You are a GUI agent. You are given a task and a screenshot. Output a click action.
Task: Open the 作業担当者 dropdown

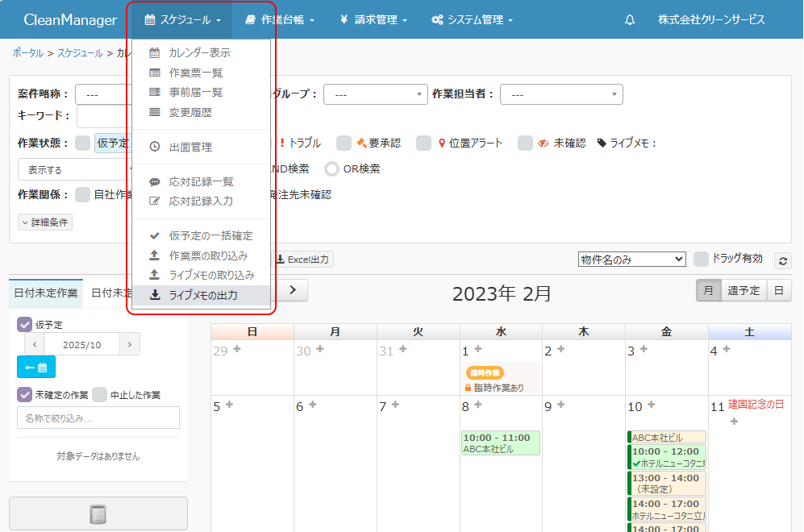(x=561, y=94)
